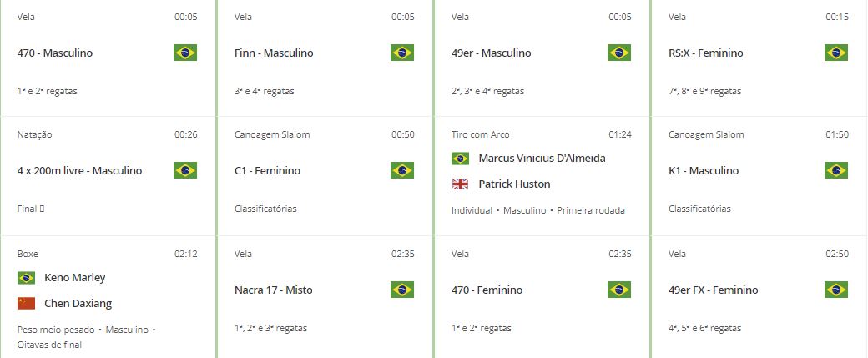
Task: Open the 470 - Feminino sailing event
Action: (487, 290)
